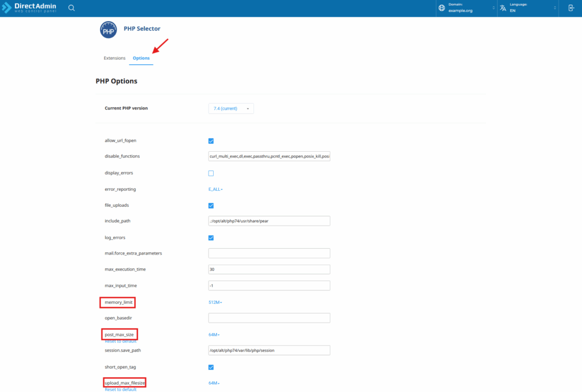Image resolution: width=582 pixels, height=392 pixels.
Task: Open the search magnifier icon
Action: pyautogui.click(x=72, y=7)
